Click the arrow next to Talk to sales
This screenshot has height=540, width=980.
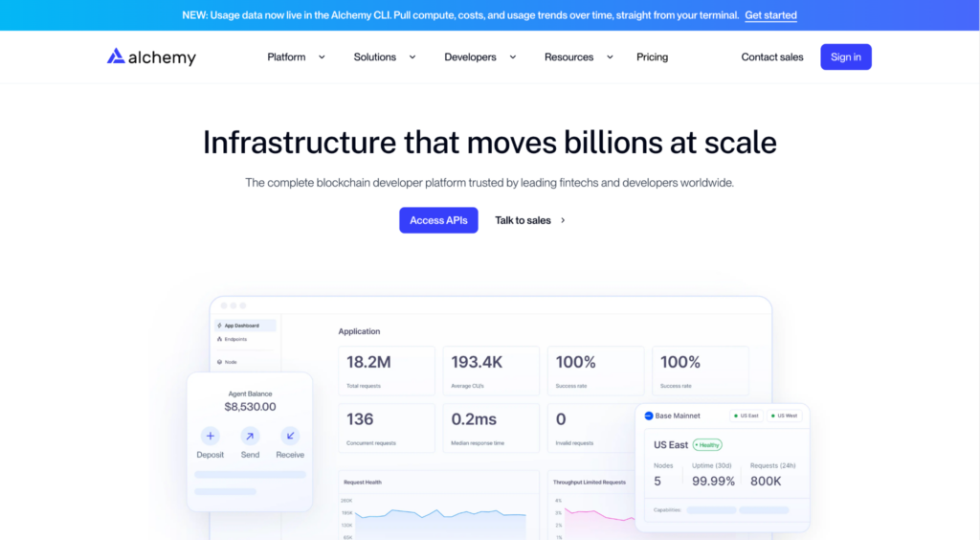click(x=563, y=220)
